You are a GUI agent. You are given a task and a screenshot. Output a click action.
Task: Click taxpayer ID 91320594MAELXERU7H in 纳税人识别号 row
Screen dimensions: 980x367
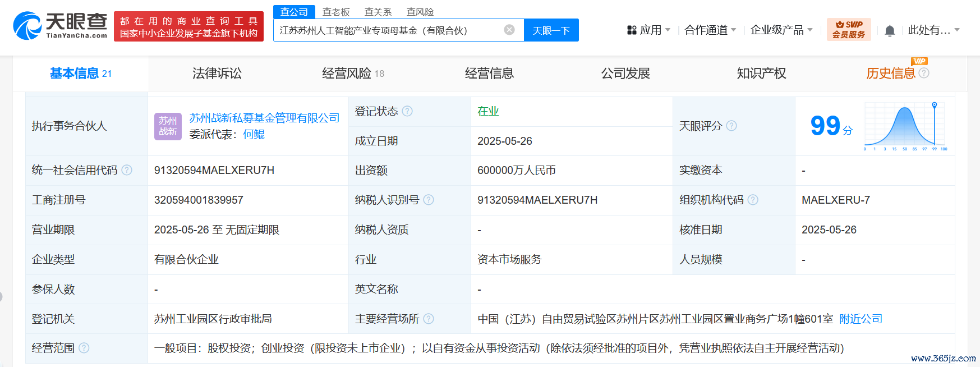tap(537, 200)
